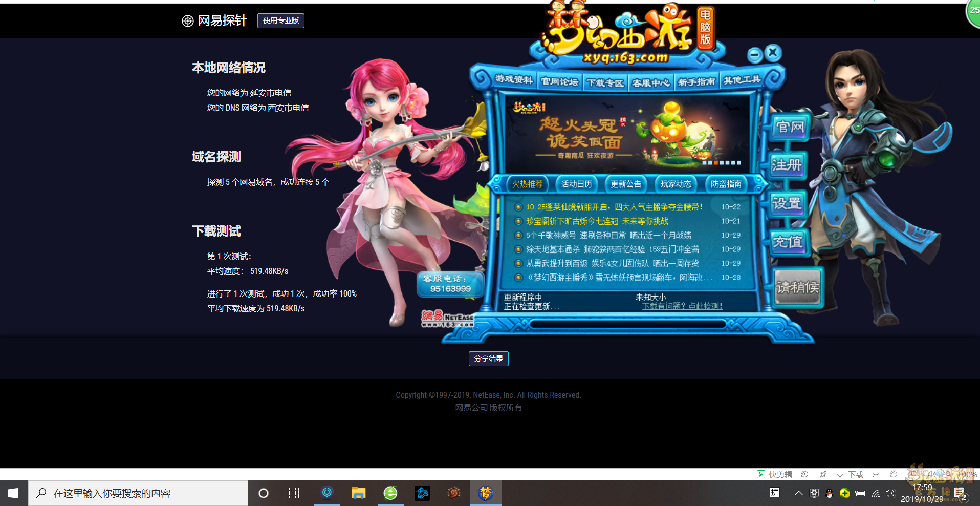This screenshot has width=980, height=506.
Task: Click the launcher update progress bar
Action: click(628, 324)
